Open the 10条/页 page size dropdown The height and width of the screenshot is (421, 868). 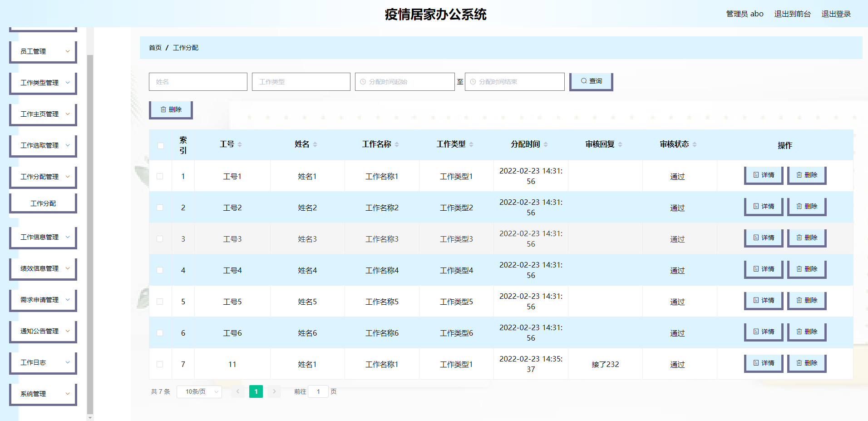coord(199,391)
